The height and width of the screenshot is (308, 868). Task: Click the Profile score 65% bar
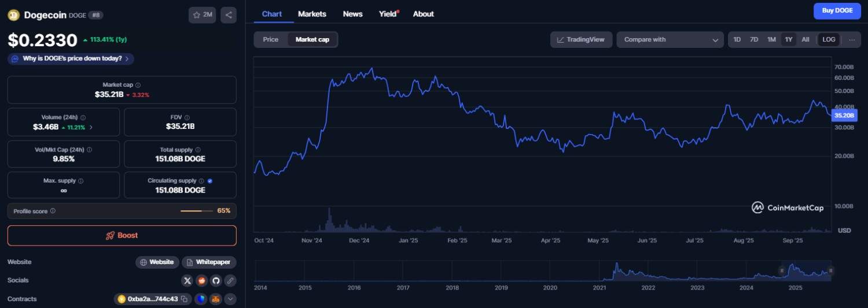point(196,211)
